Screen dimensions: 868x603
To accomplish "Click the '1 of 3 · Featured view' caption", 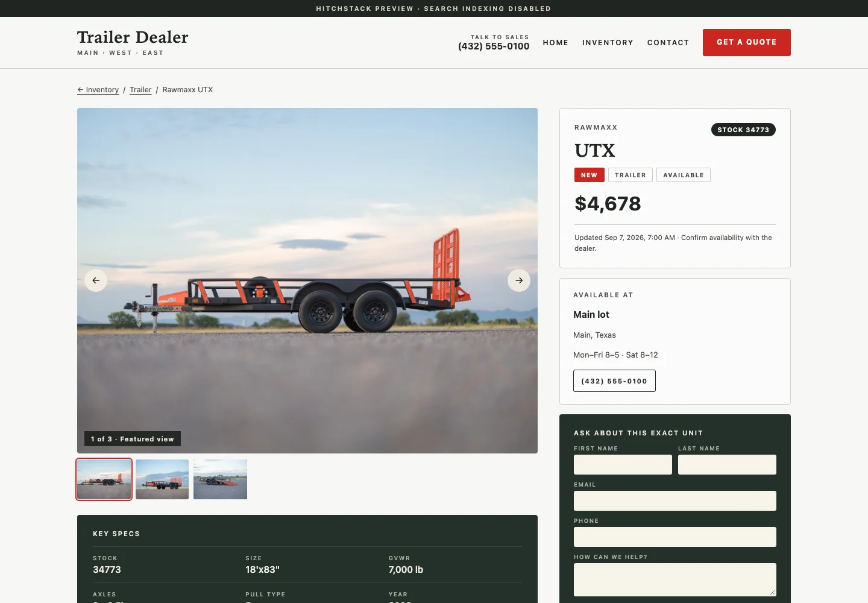I will [x=133, y=439].
